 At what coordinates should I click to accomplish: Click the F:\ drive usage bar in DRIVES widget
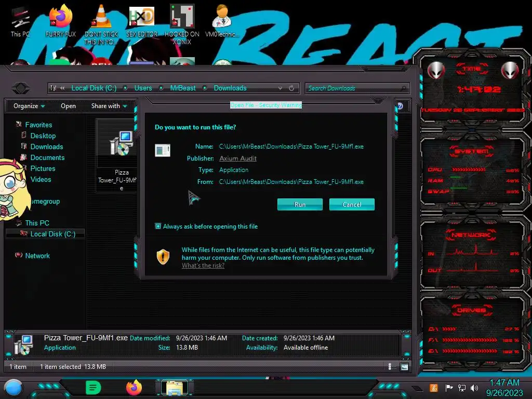470,340
